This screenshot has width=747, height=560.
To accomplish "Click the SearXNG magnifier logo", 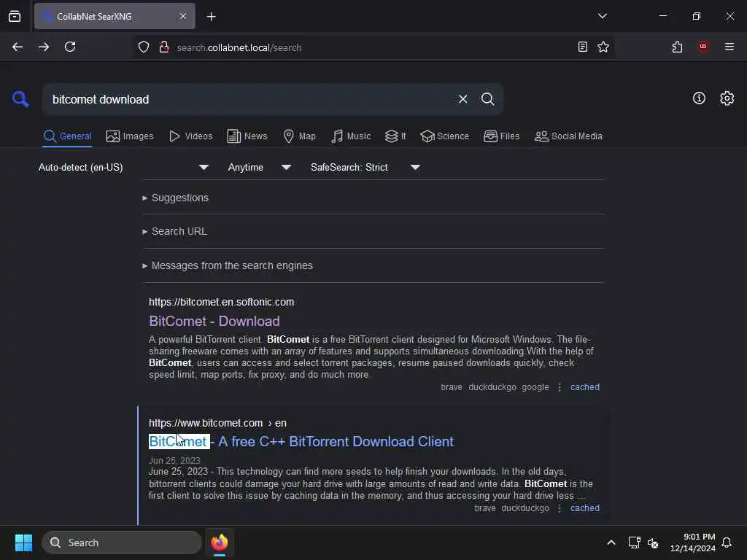I will point(20,99).
